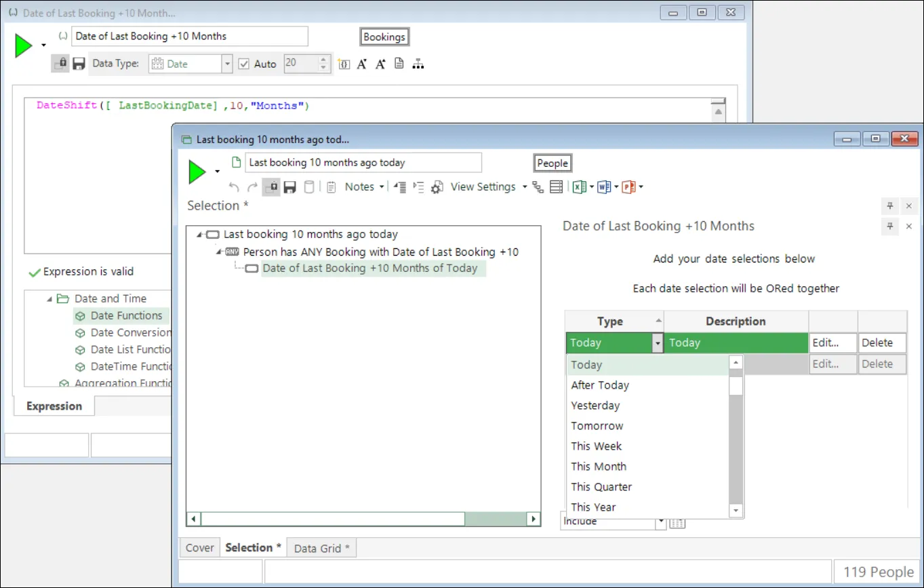Select Date Functions in function tree
The image size is (924, 588).
126,315
